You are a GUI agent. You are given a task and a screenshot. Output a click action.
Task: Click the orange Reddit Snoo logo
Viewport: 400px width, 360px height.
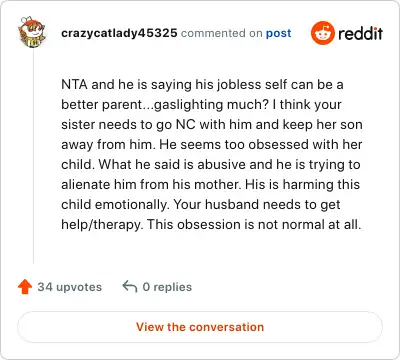(x=322, y=33)
